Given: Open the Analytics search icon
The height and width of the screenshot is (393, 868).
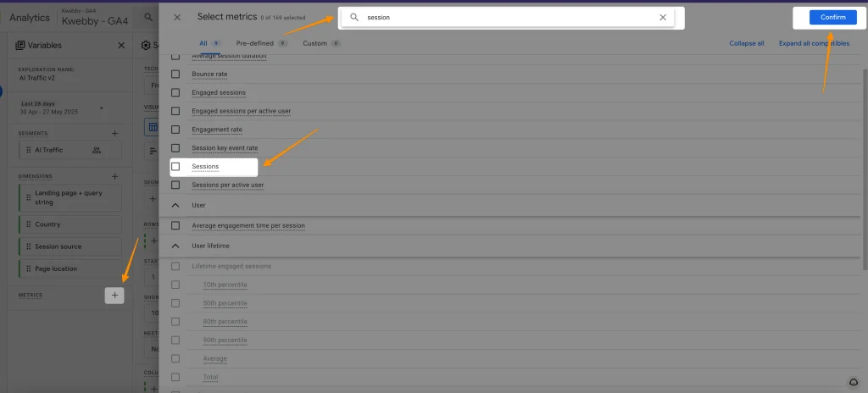Looking at the screenshot, I should click(148, 17).
